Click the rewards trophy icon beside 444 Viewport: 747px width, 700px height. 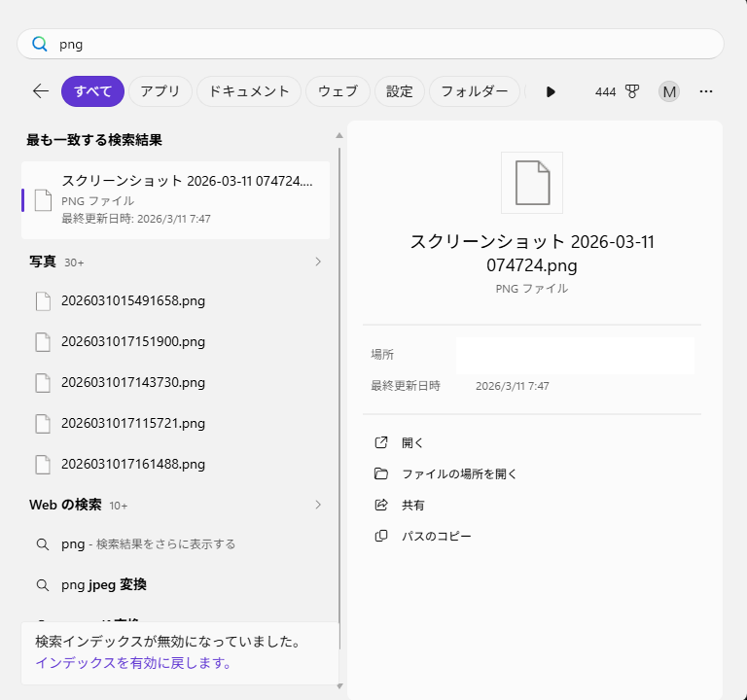[x=632, y=91]
